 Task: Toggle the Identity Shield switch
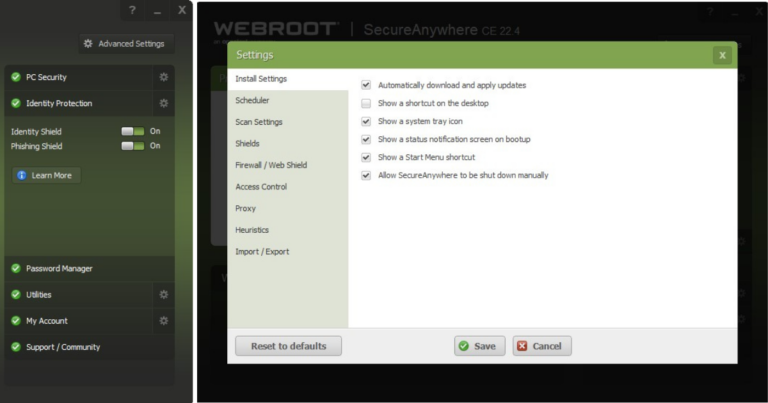click(132, 131)
